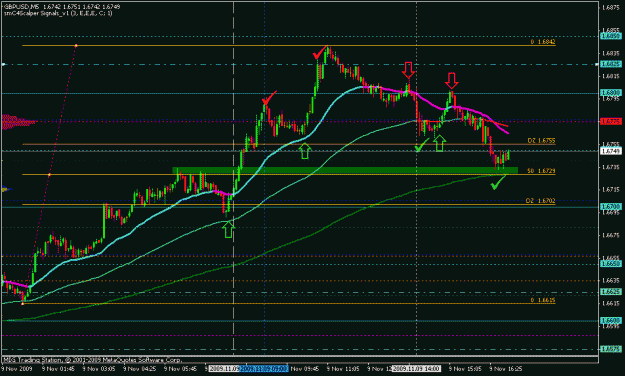Click the 1.6835 price scale value
Image resolution: width=625 pixels, height=376 pixels.
pyautogui.click(x=610, y=53)
